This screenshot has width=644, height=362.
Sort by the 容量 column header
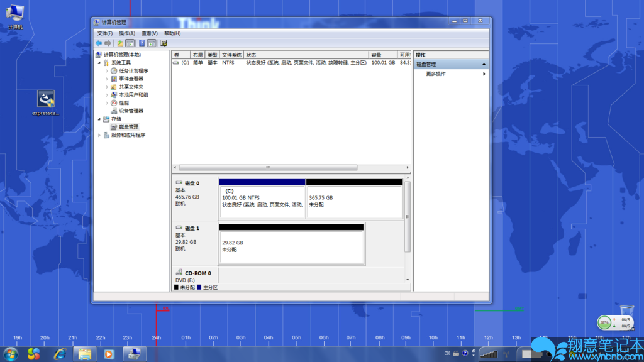pyautogui.click(x=383, y=55)
